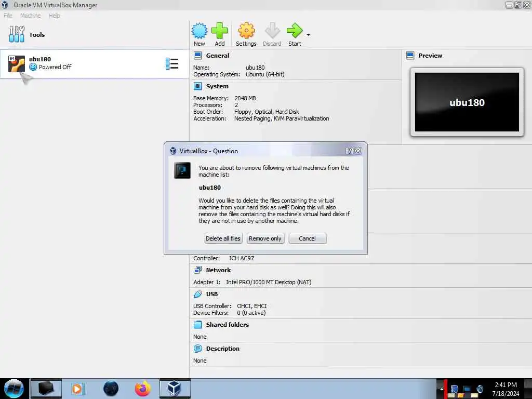Click the Network section icon
Screen dimensions: 532x399
pos(198,270)
